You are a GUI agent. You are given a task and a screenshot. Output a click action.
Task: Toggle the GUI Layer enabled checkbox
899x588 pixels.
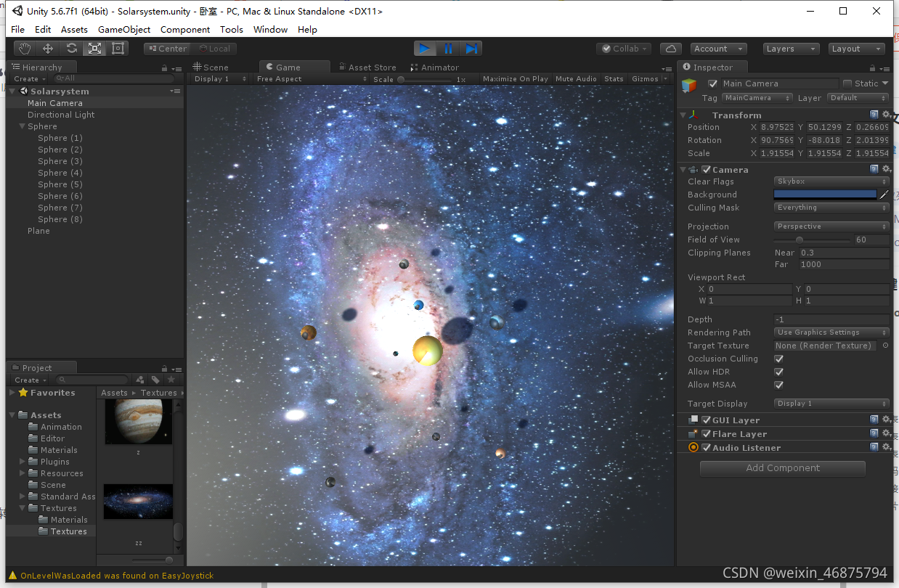pyautogui.click(x=706, y=420)
